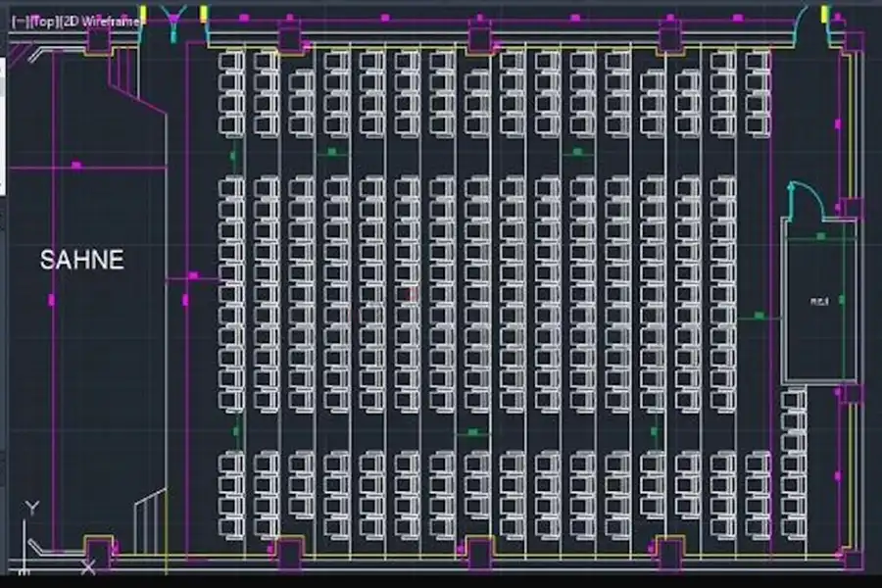Click the text label inside the small room

[819, 301]
